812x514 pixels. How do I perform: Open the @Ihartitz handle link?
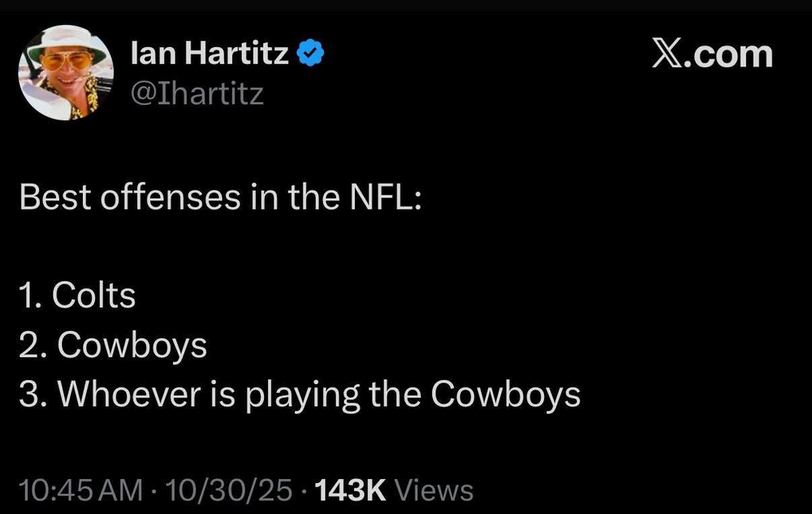197,94
